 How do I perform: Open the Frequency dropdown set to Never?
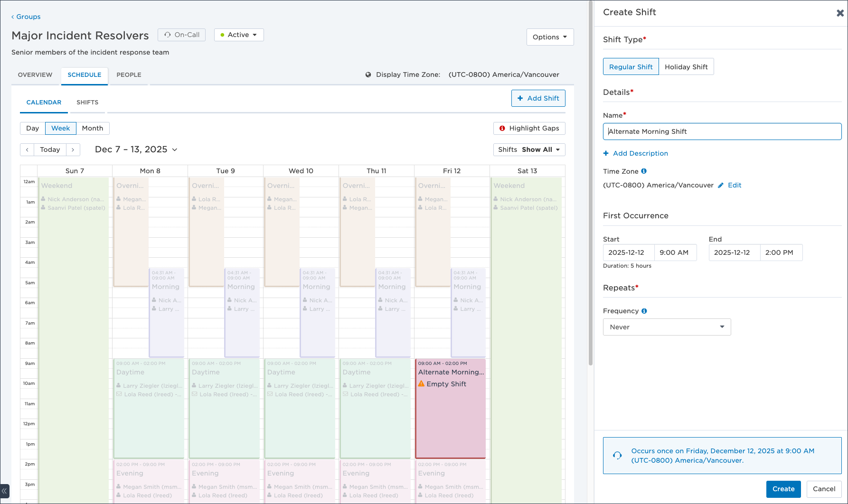[666, 327]
